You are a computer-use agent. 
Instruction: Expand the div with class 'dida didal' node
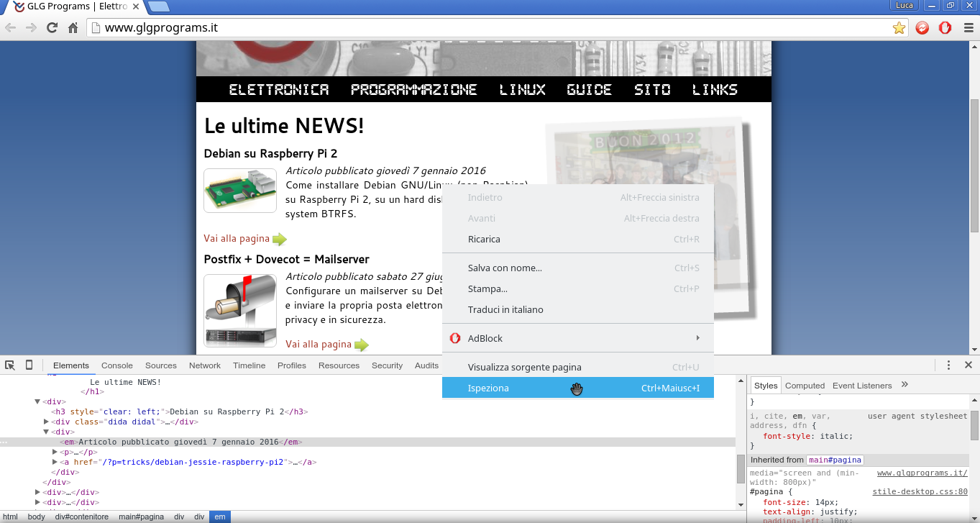coord(45,422)
